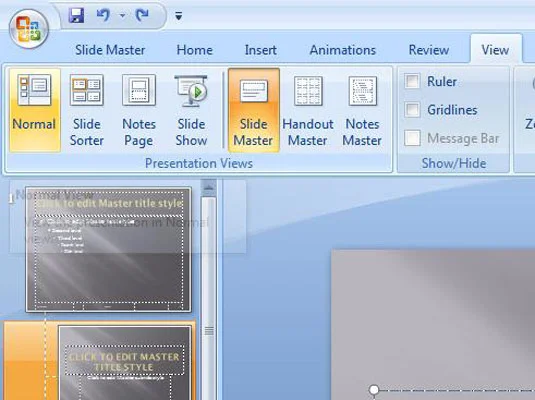Redo the last action
The width and height of the screenshot is (535, 400).
(142, 15)
